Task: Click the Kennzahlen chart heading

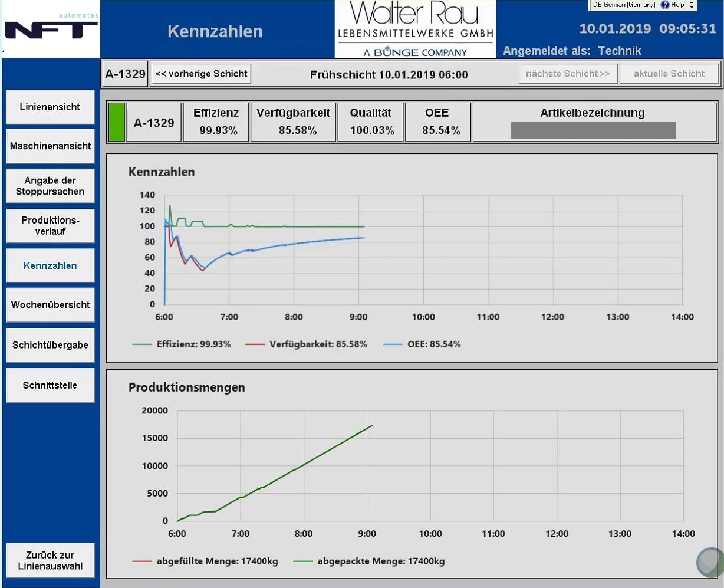Action: coord(162,172)
